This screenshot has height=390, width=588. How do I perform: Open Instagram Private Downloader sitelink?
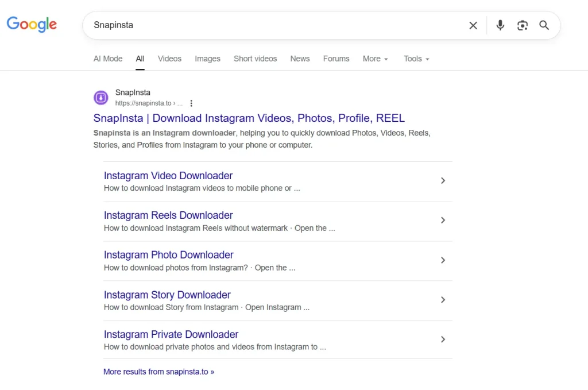tap(171, 334)
